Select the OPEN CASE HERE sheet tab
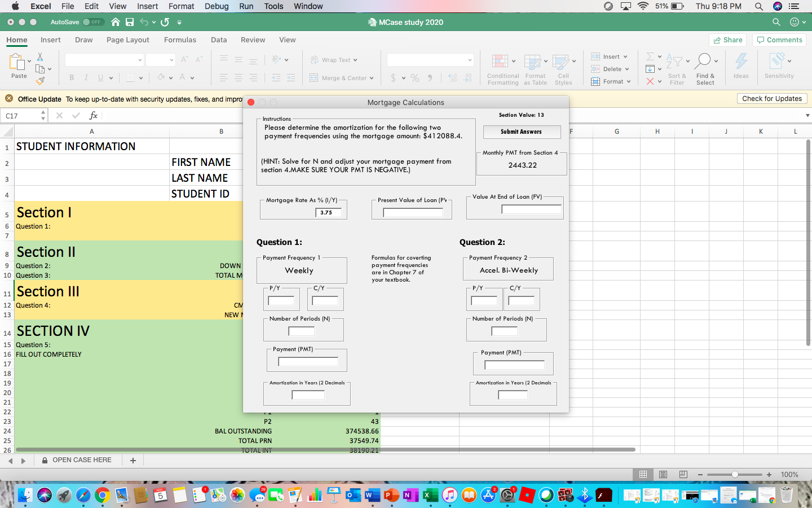The image size is (812, 508). pos(77,460)
